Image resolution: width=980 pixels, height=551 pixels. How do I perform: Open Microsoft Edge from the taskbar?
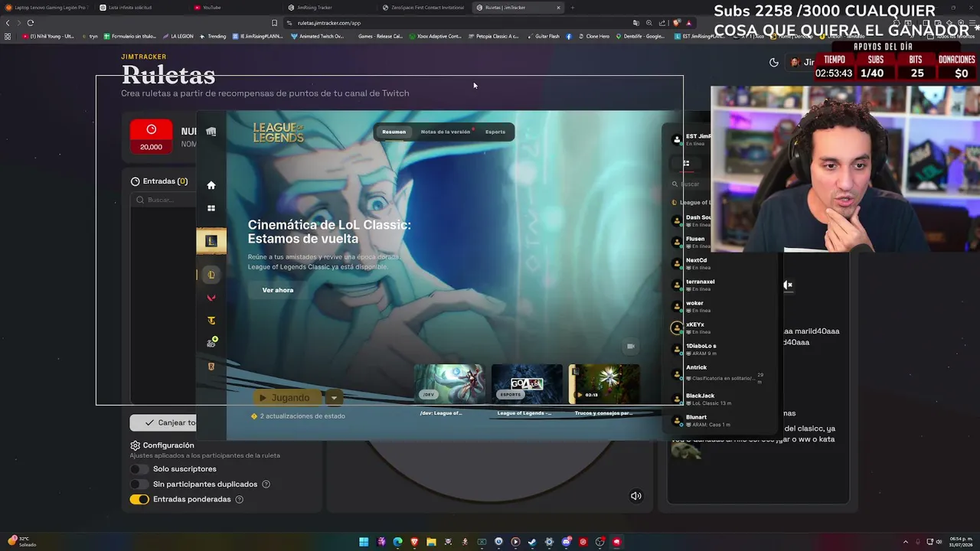click(x=397, y=542)
